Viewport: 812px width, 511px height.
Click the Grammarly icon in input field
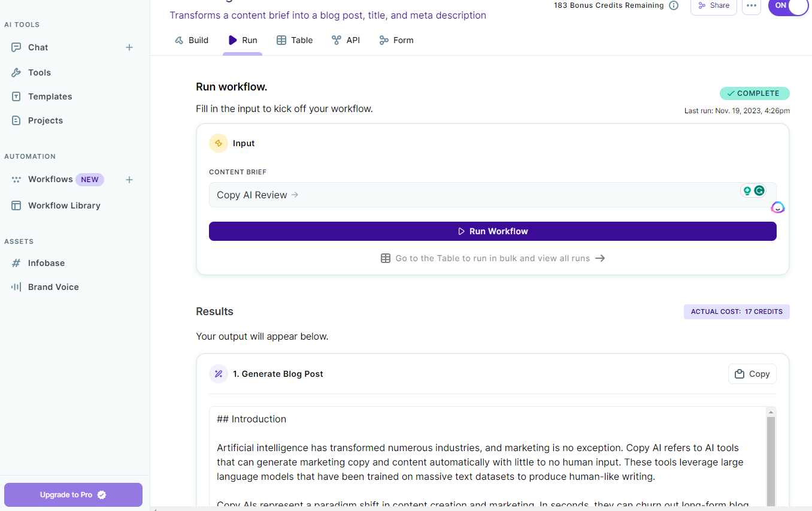point(759,191)
